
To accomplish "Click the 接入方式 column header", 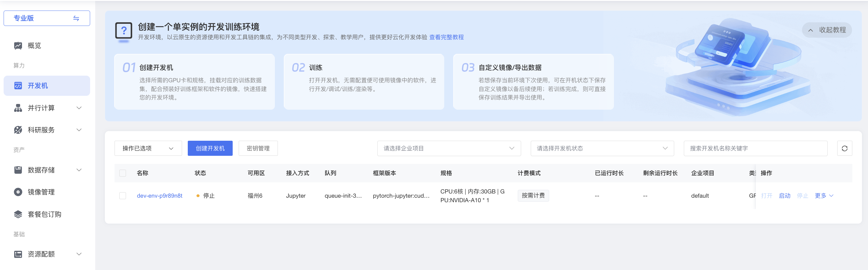I will (x=297, y=173).
